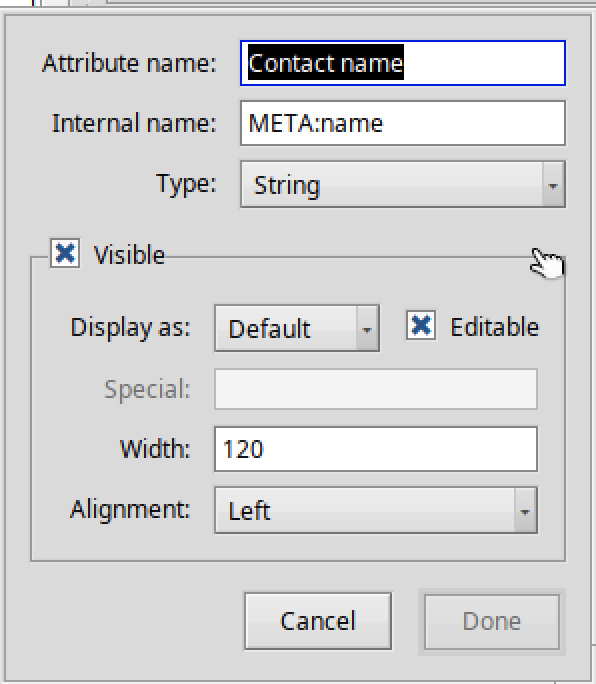Click the Alignment label
The image size is (596, 684).
point(130,509)
